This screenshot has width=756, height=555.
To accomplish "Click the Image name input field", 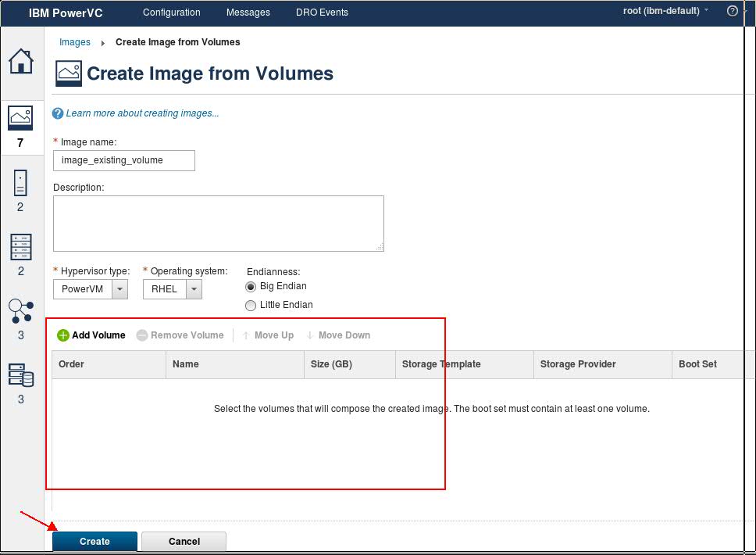I will 124,161.
